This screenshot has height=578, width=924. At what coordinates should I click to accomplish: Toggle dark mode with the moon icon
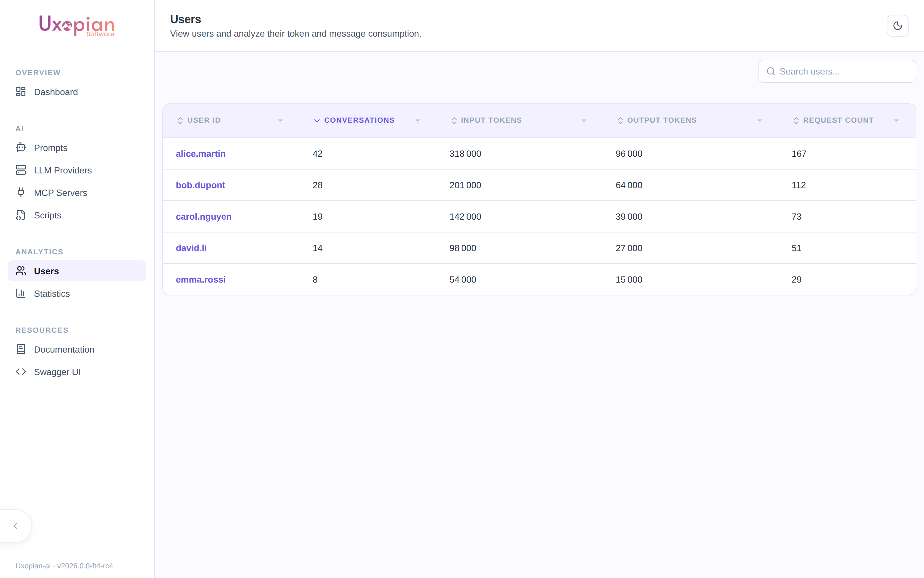tap(897, 26)
